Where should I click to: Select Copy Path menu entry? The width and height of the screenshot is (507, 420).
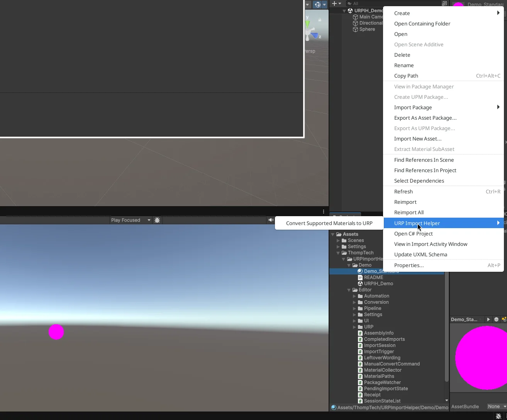(444, 76)
